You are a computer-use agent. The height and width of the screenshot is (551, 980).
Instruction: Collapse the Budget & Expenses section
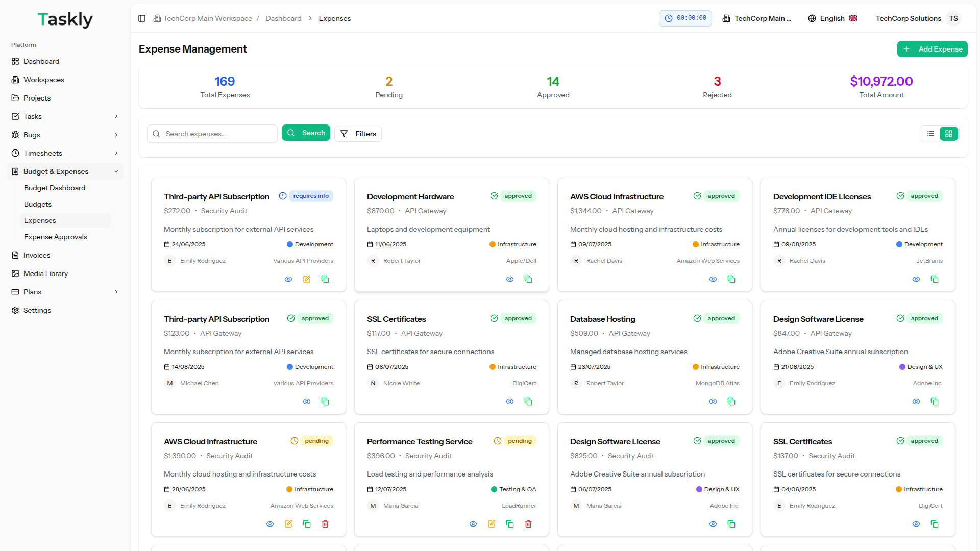tap(116, 171)
